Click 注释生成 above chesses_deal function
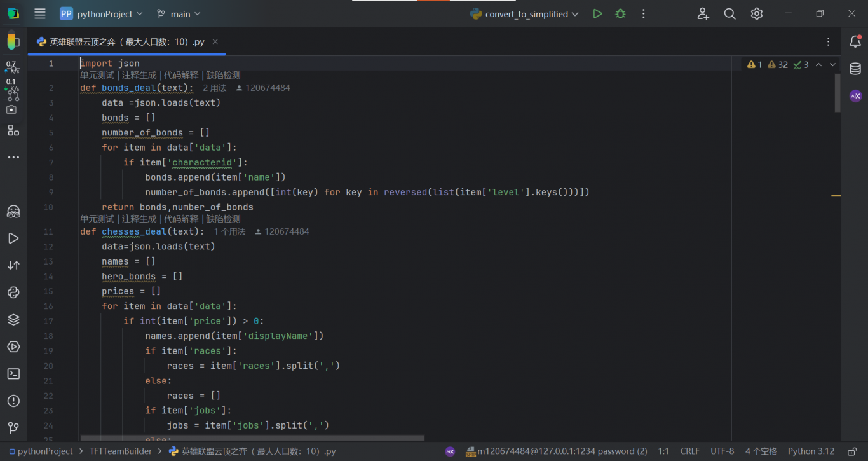 (139, 219)
